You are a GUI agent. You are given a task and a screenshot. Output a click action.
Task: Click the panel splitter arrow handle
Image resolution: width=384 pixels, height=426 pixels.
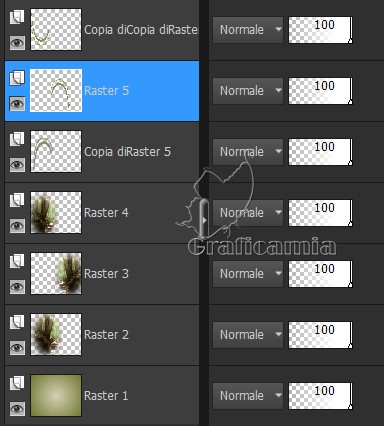point(204,220)
